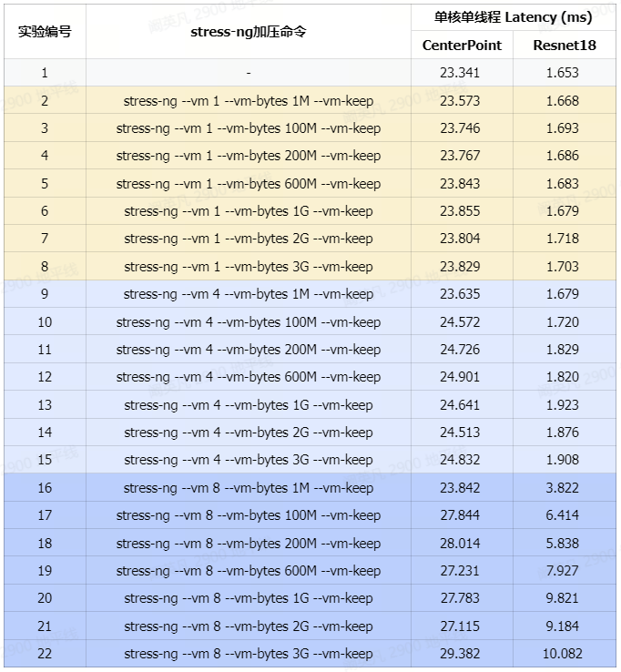The height and width of the screenshot is (672, 621).
Task: Select the --vm 8 --vm-bytes 100M command
Action: coord(249,515)
